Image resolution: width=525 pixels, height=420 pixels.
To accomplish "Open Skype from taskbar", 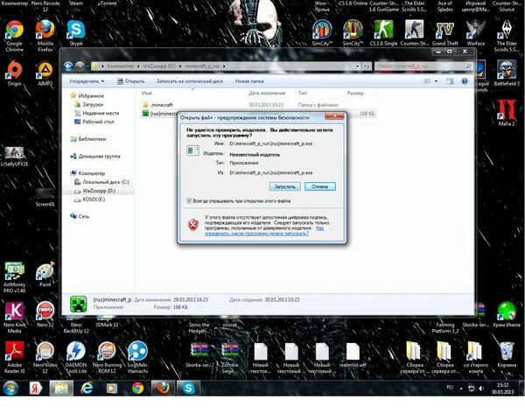I will [188, 388].
